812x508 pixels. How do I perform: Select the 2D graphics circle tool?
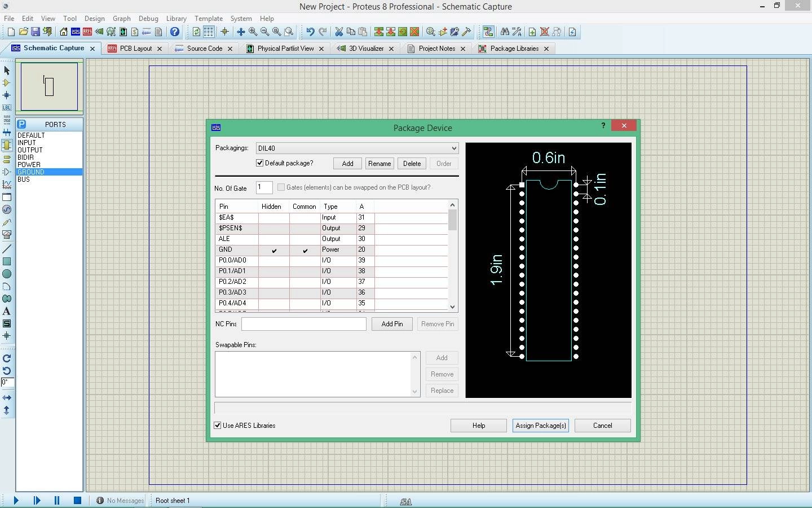tap(7, 274)
